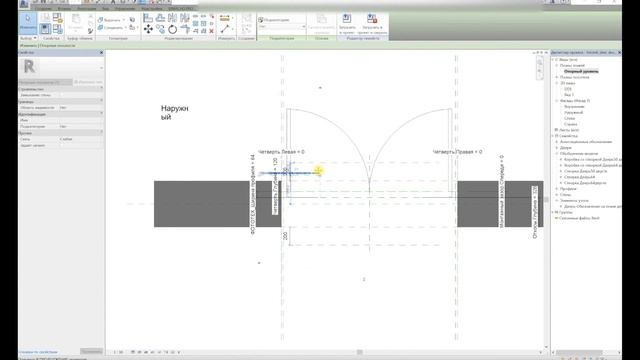
Task: Select 'Слева' elevation in Project Browser
Action: (569, 118)
